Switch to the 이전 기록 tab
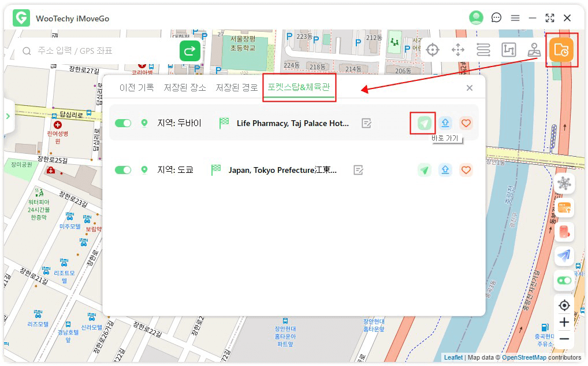 (136, 88)
